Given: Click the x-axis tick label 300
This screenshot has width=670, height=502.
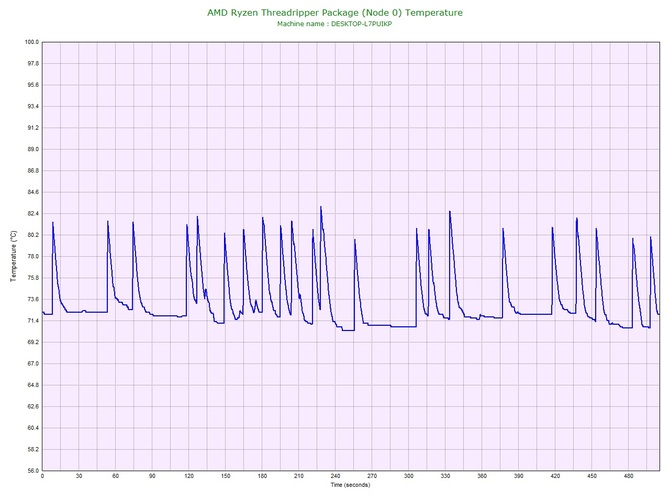Looking at the screenshot, I should click(408, 476).
